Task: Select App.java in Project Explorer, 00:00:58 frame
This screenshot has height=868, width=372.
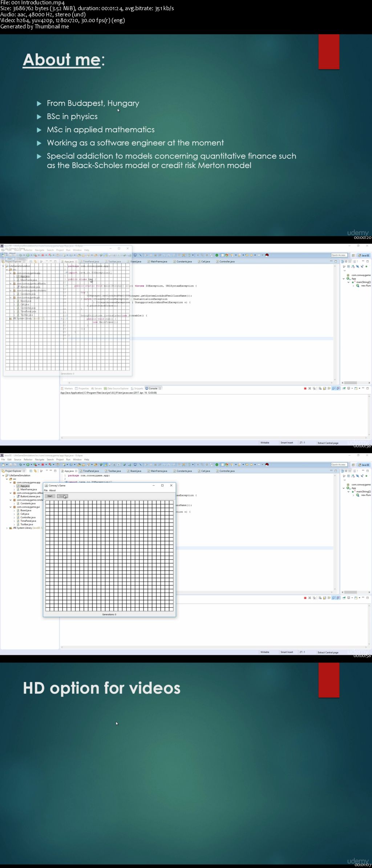Action: (25, 486)
